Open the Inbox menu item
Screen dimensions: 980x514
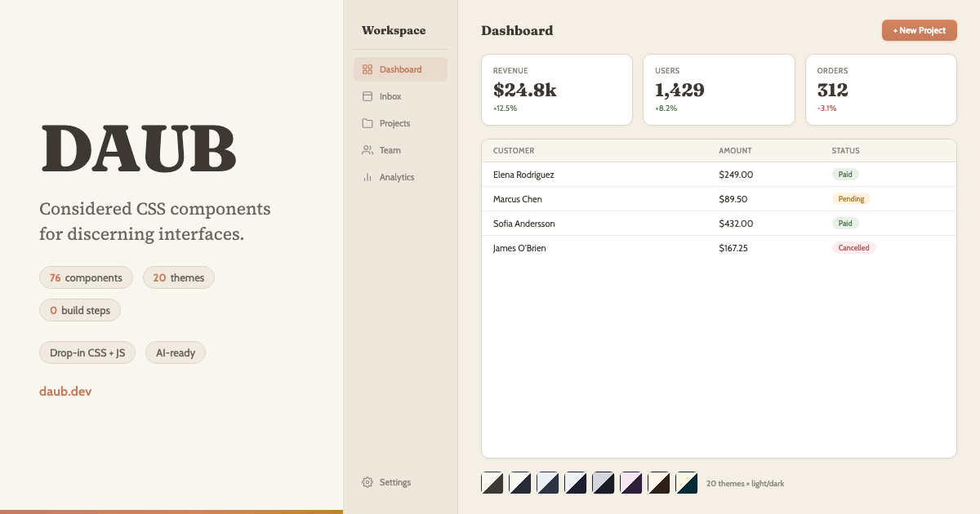pyautogui.click(x=390, y=96)
